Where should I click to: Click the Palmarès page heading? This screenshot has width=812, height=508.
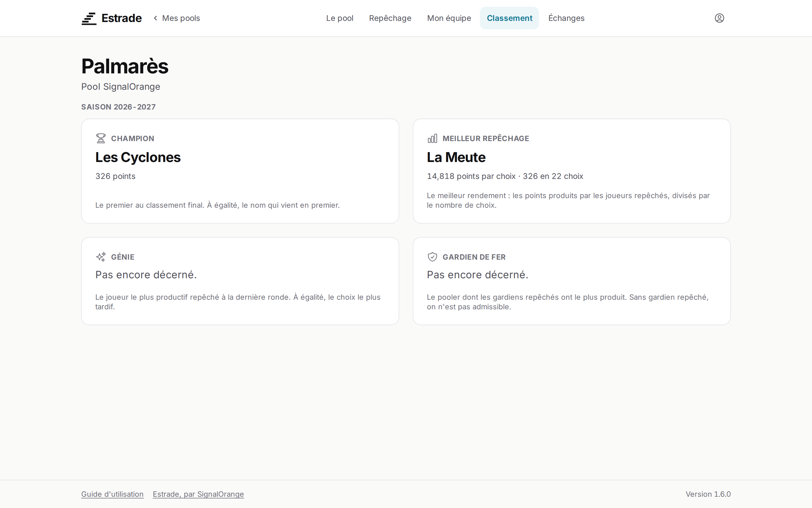(x=125, y=66)
